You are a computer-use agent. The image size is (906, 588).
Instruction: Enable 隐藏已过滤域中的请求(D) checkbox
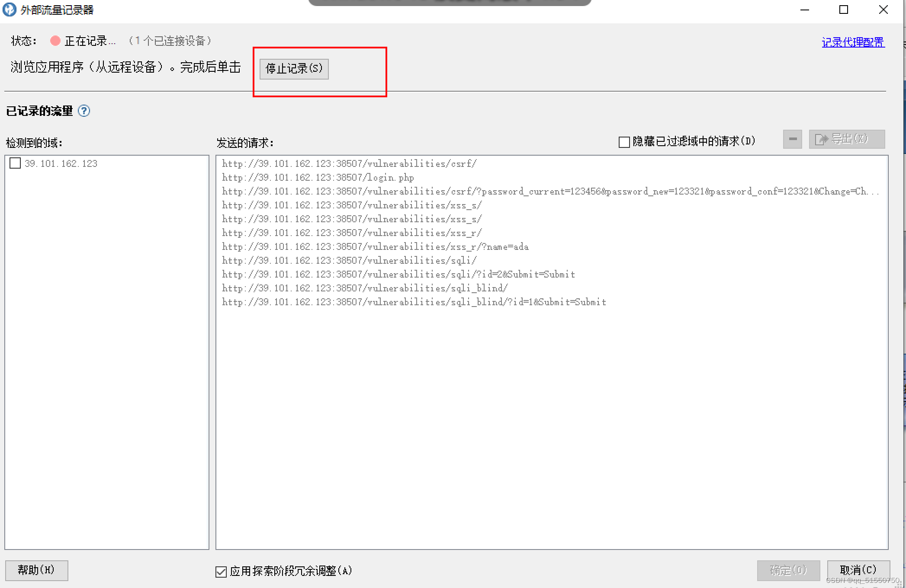(x=624, y=142)
